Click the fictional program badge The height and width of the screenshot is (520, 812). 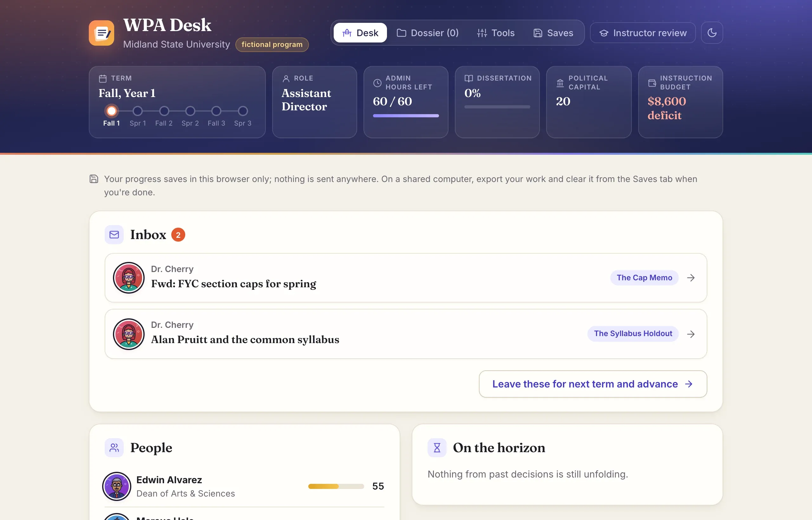[x=272, y=45]
